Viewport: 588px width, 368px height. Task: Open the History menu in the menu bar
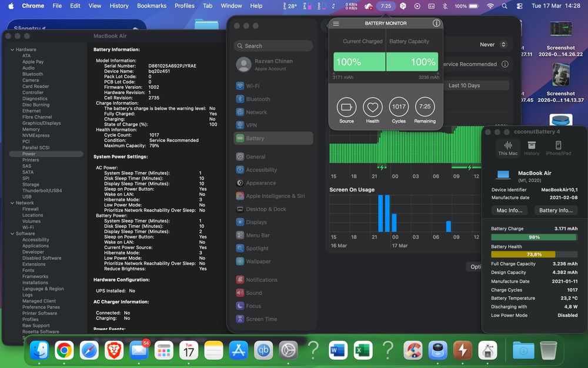(x=119, y=6)
